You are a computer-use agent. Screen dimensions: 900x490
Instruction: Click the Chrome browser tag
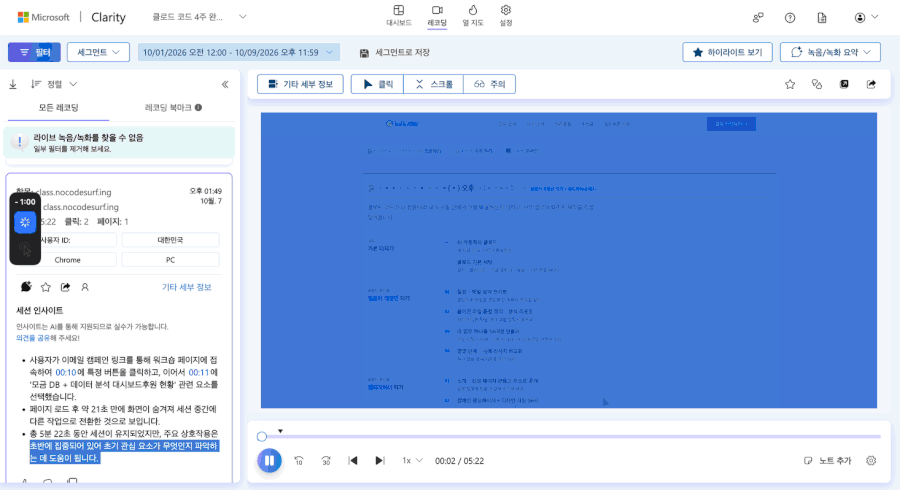pos(67,260)
